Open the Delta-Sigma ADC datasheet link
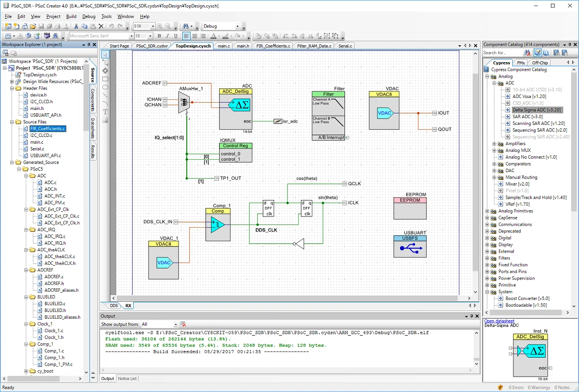This screenshot has height=392, width=579. pos(499,321)
